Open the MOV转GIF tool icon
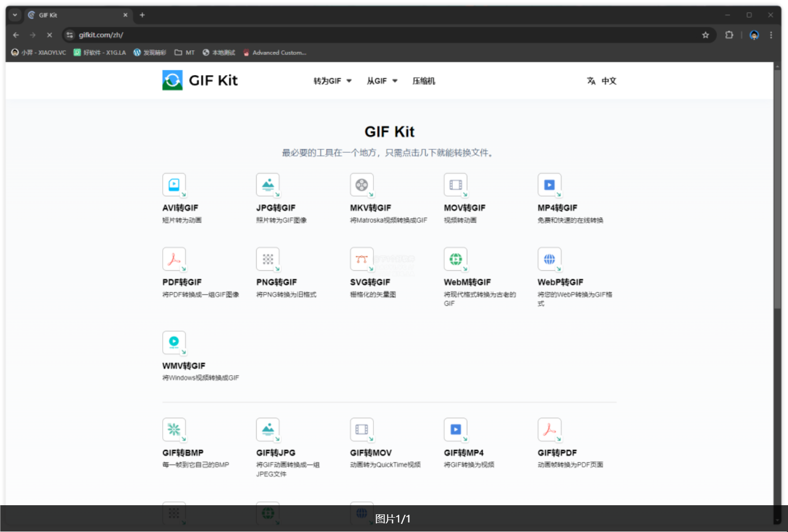Image resolution: width=788 pixels, height=532 pixels. point(455,185)
